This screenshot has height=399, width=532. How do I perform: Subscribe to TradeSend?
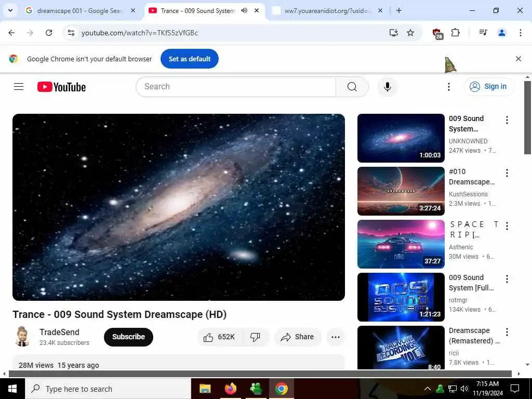128,337
